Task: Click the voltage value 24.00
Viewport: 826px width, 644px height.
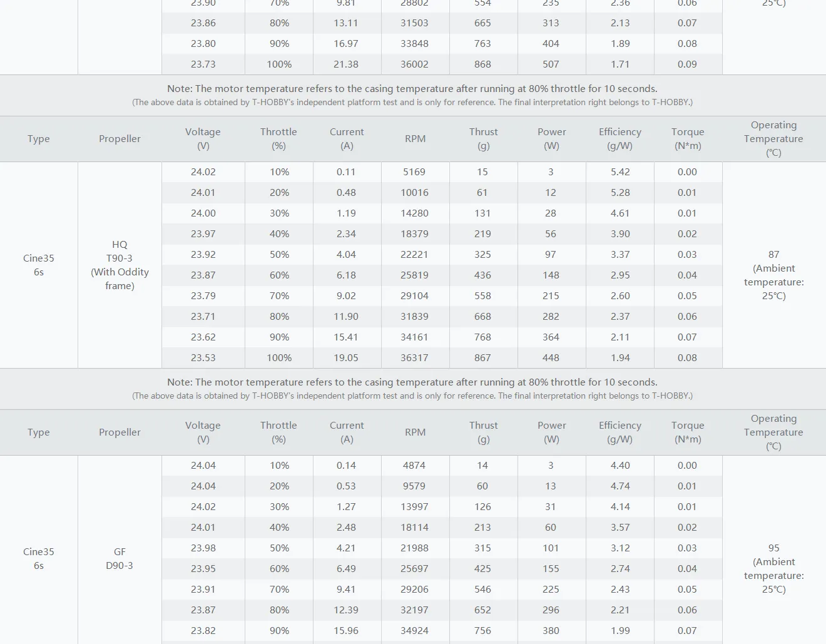Action: [203, 213]
